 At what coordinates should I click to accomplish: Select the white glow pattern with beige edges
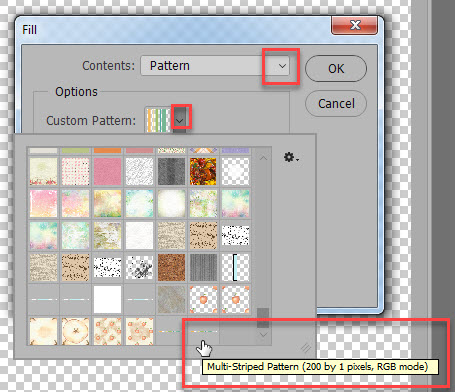[171, 203]
